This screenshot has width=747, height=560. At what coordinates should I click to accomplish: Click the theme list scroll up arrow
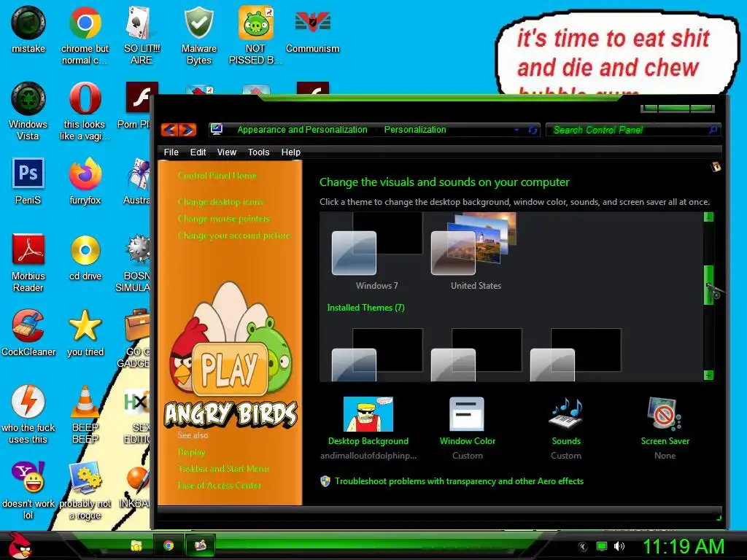(x=708, y=217)
